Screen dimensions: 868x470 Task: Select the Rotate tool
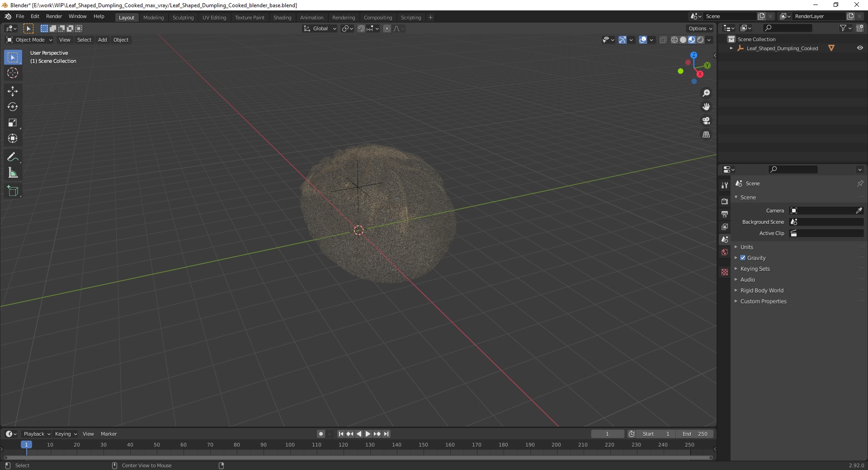click(13, 107)
